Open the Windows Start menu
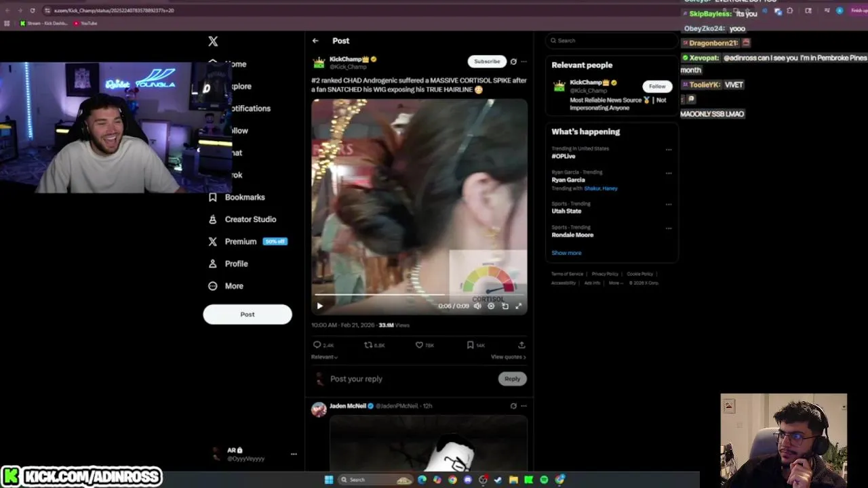868x488 pixels. click(329, 480)
